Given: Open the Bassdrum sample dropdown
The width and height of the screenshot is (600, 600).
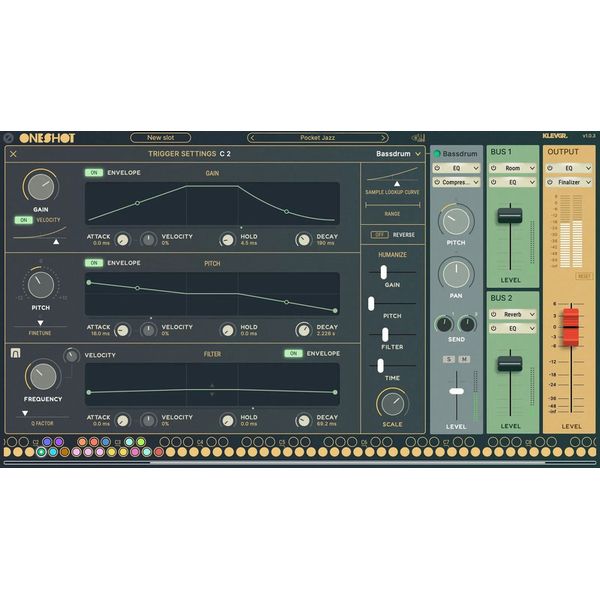Looking at the screenshot, I should [398, 154].
